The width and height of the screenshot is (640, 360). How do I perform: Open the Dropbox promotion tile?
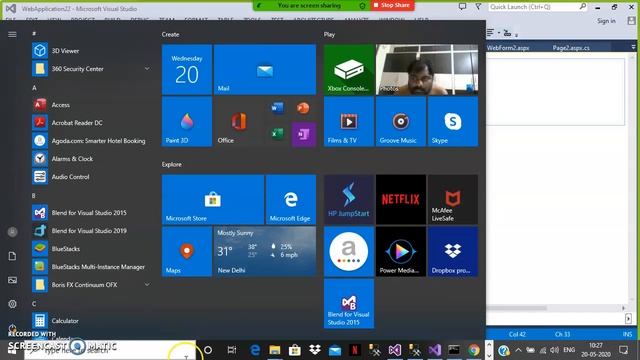point(453,251)
